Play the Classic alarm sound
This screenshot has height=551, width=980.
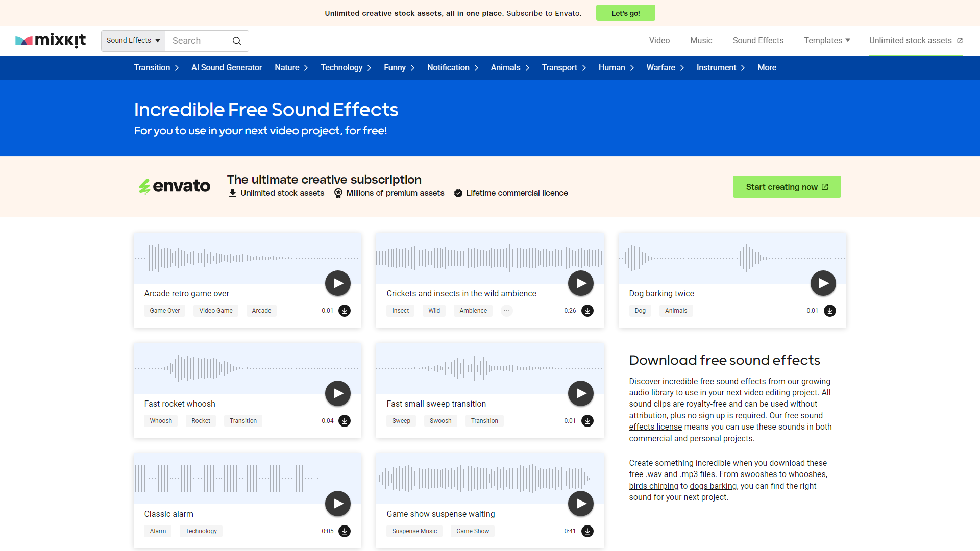tap(338, 504)
